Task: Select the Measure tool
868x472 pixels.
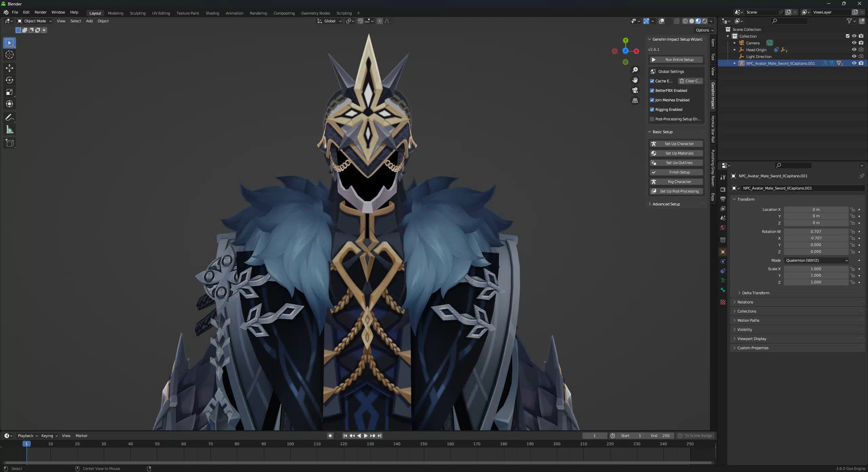Action: click(9, 130)
